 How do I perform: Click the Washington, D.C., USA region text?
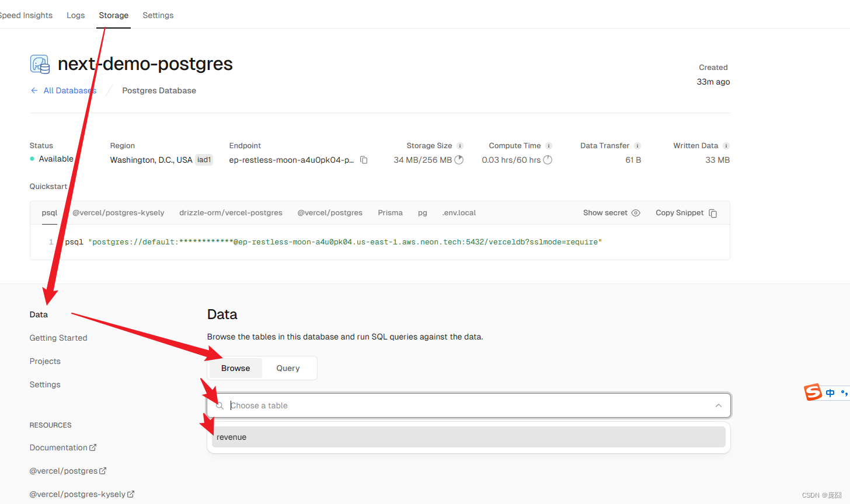click(151, 160)
